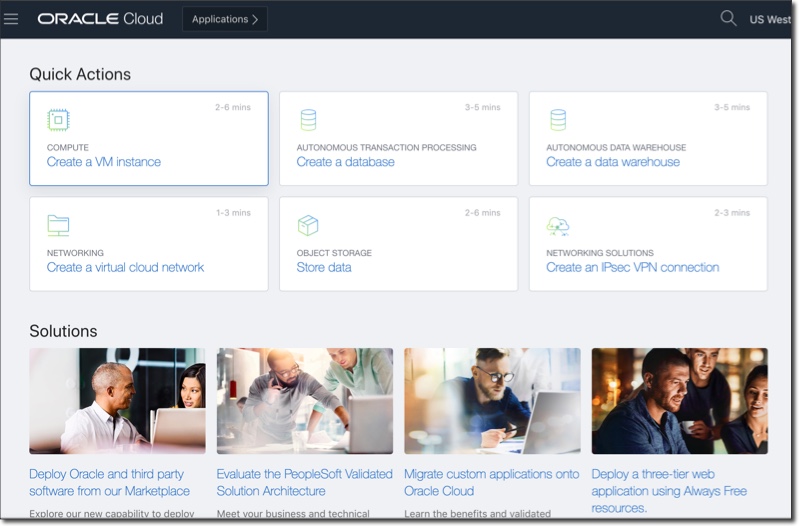Click the three-tier web application thumbnail image

click(680, 401)
